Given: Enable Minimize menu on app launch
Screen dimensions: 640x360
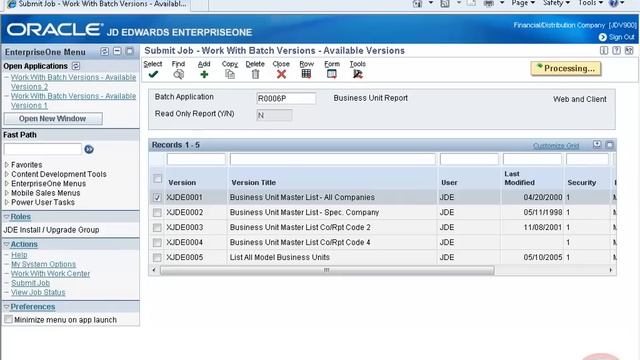Looking at the screenshot, I should (x=8, y=319).
